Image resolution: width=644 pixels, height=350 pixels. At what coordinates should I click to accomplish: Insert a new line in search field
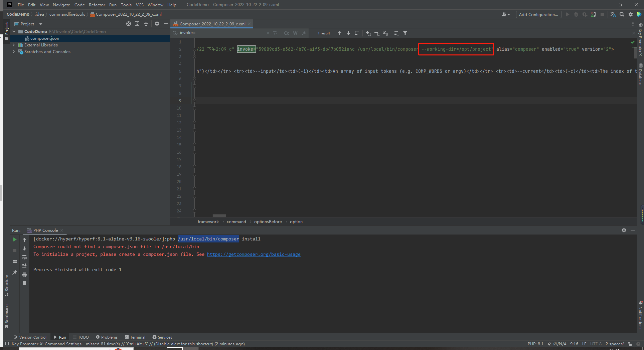(275, 33)
